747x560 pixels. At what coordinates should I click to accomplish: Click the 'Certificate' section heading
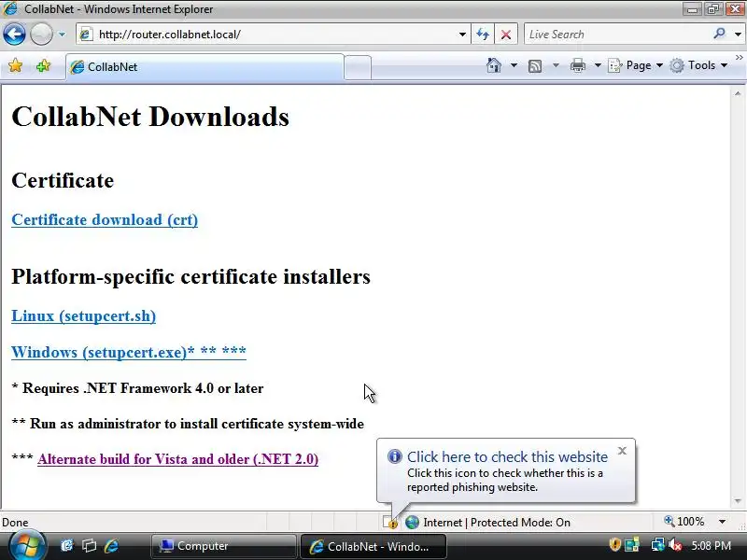point(63,180)
